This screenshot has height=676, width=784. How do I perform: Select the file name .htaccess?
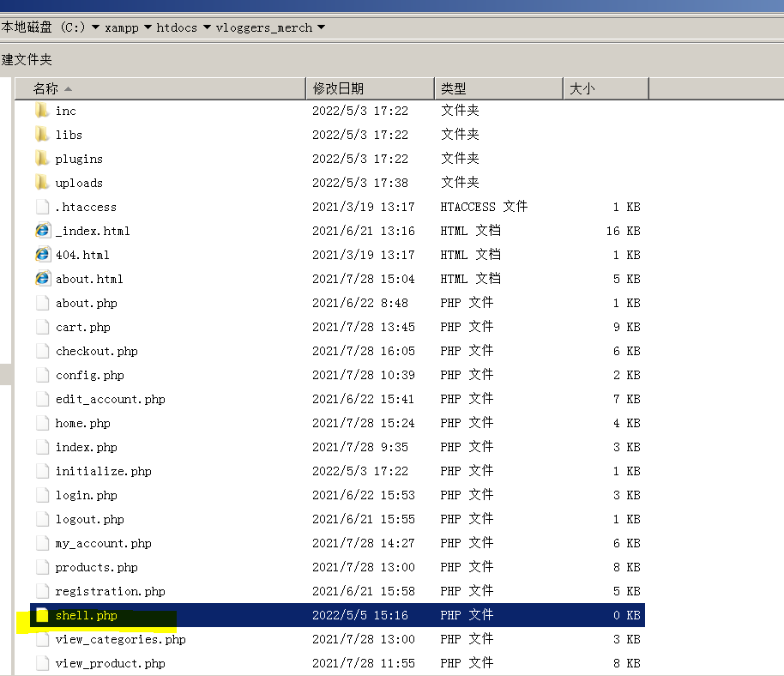[86, 207]
